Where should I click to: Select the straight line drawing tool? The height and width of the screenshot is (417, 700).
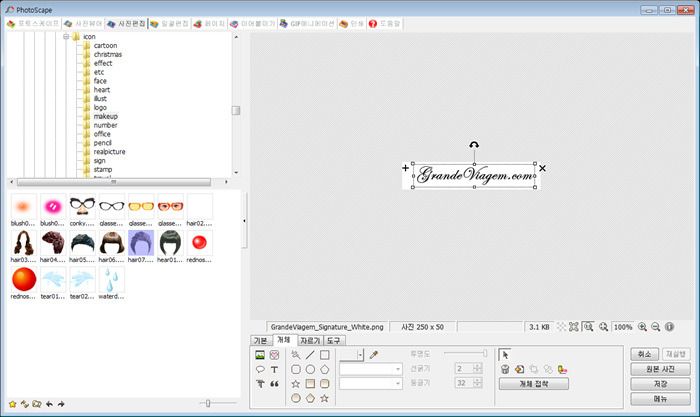(x=310, y=355)
